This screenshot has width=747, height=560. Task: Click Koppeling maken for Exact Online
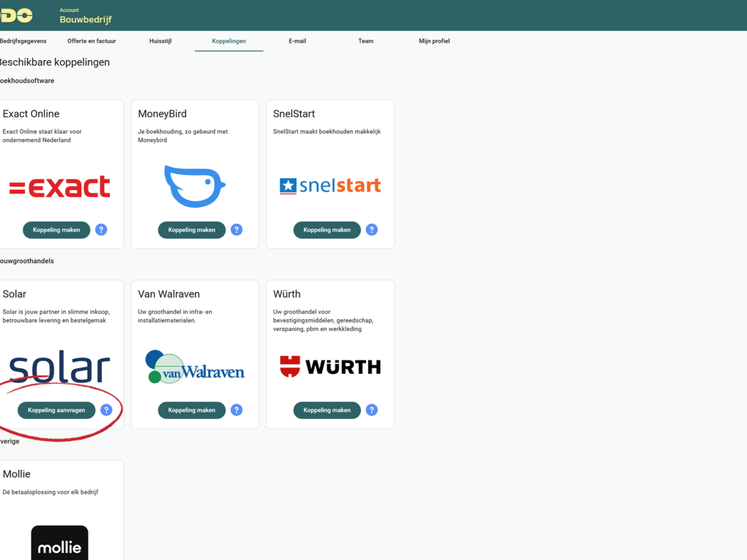point(57,230)
